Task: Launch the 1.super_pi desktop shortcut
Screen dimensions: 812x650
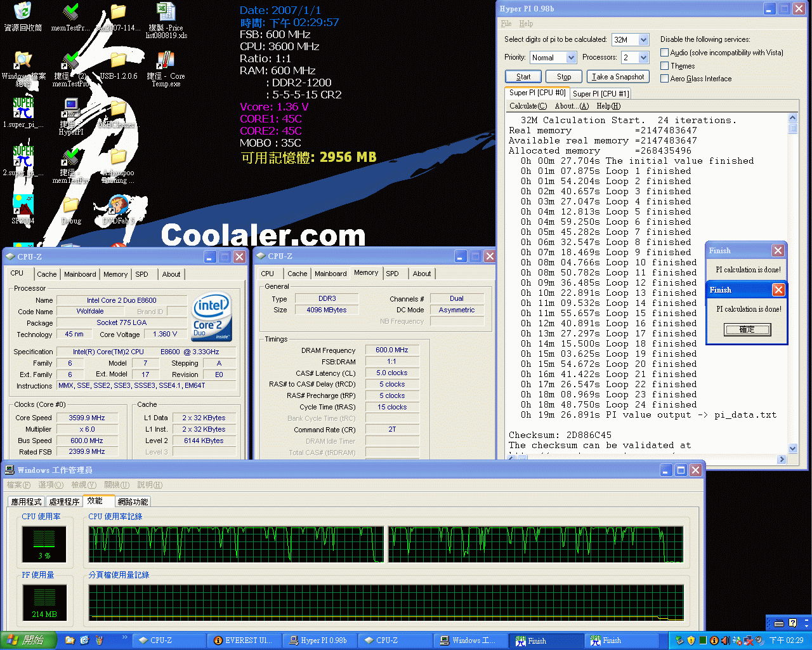Action: point(23,113)
